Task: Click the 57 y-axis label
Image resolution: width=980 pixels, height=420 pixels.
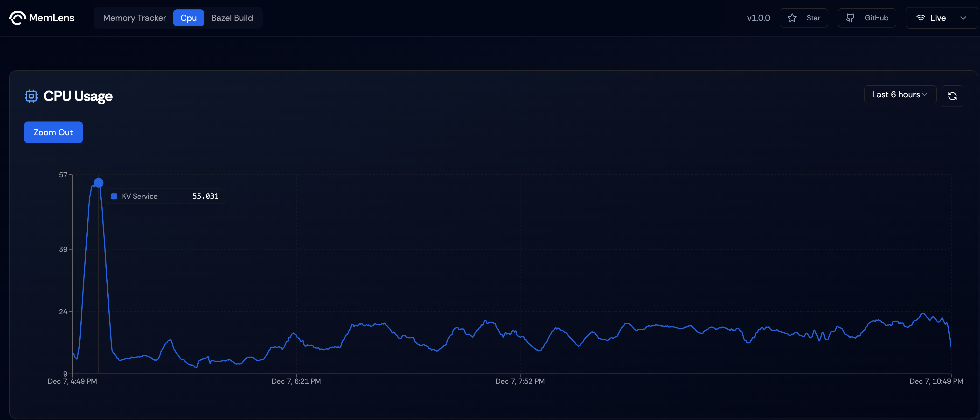Action: coord(63,175)
